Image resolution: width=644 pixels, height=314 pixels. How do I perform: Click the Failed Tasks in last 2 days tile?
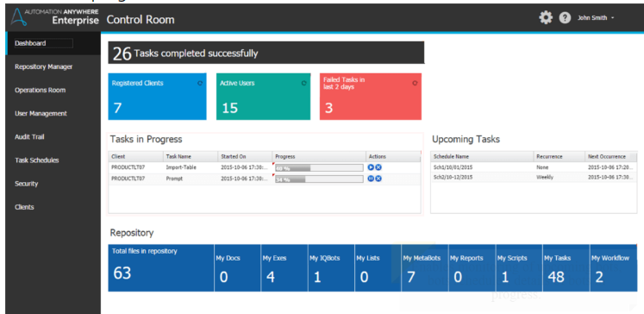[x=371, y=97]
